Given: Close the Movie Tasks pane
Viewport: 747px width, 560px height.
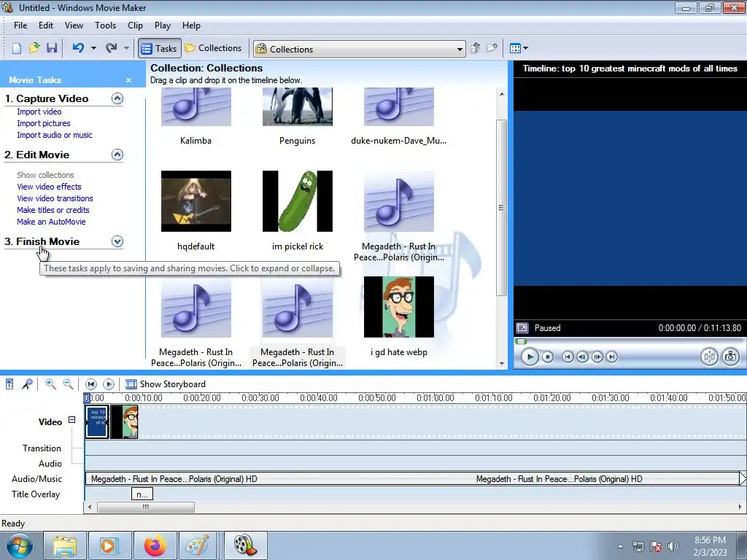Looking at the screenshot, I should [x=128, y=80].
